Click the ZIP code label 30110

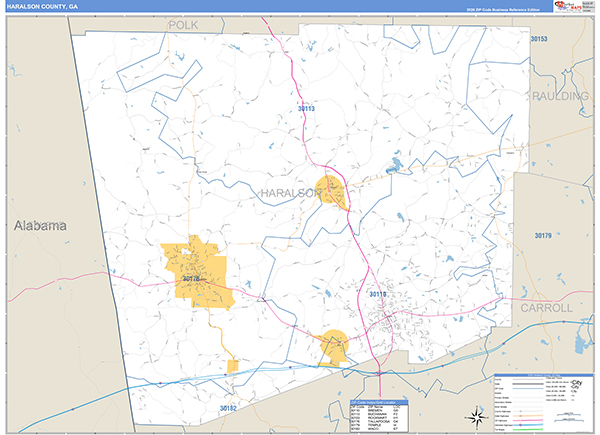tap(377, 294)
